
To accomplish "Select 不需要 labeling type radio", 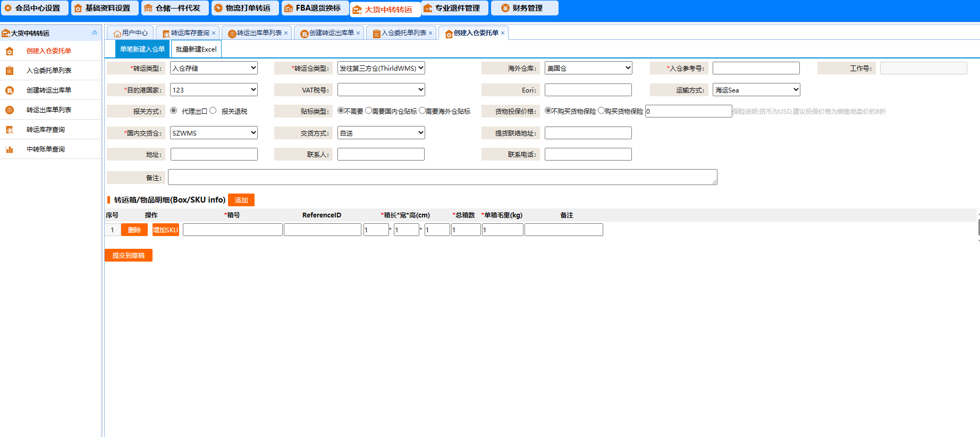I will coord(341,111).
